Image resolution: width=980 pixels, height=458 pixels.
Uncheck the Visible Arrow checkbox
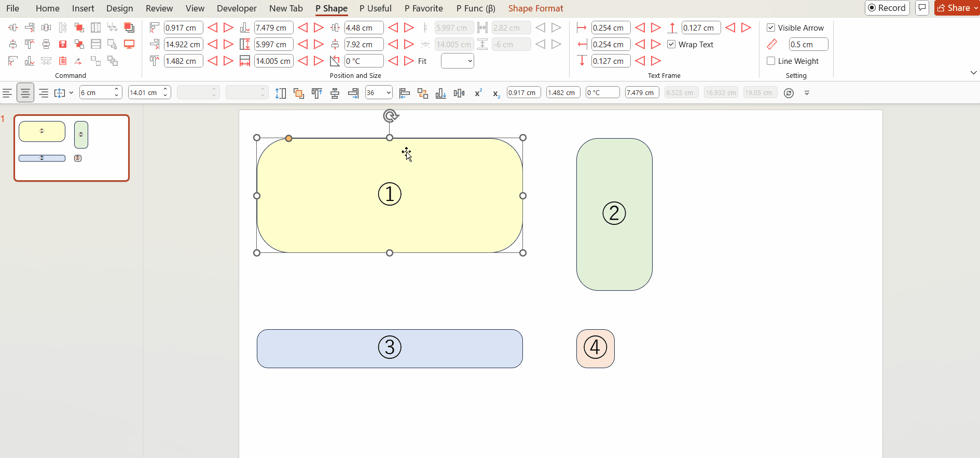click(x=771, y=28)
